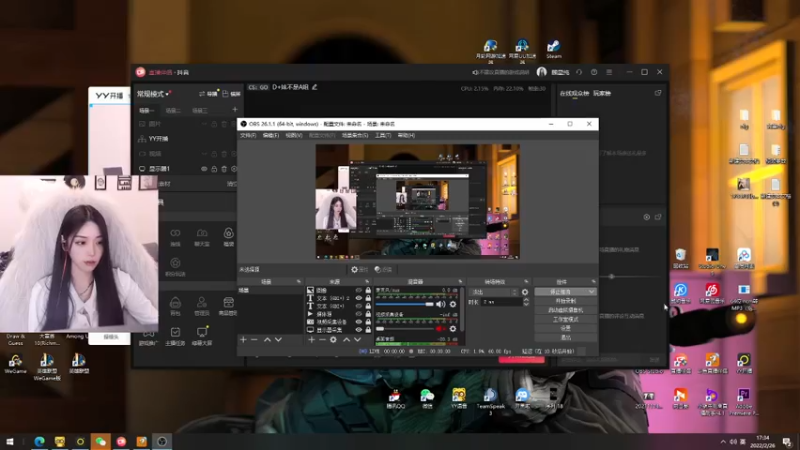Toggle visibility of second text source
This screenshot has width=800, height=450.
tap(359, 306)
